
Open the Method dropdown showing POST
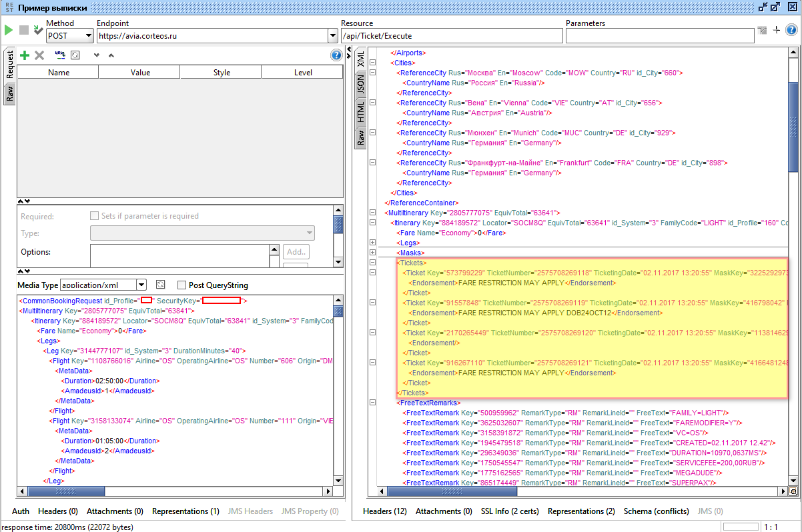(x=88, y=36)
